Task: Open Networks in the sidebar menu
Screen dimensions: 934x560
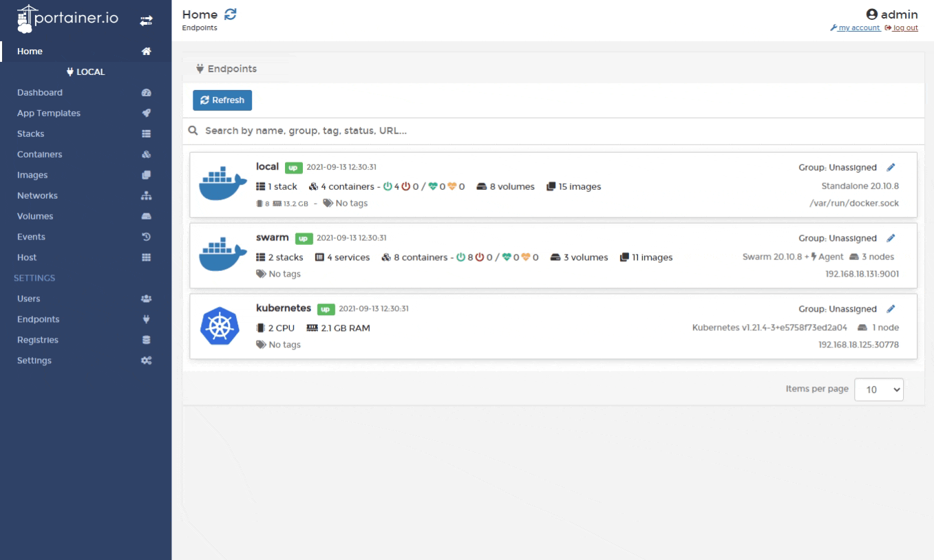Action: pos(38,196)
